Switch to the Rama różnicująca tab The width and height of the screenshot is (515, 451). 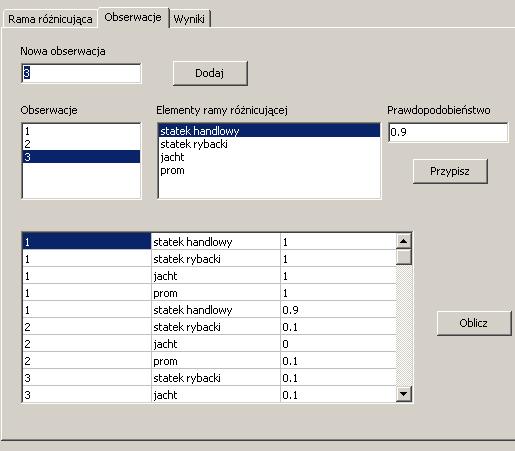click(50, 19)
